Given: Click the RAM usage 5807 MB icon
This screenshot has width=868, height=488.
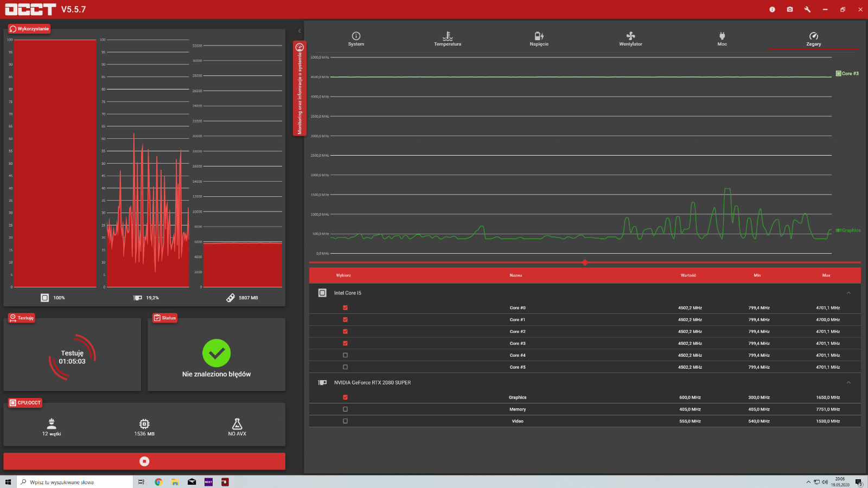Looking at the screenshot, I should [231, 298].
